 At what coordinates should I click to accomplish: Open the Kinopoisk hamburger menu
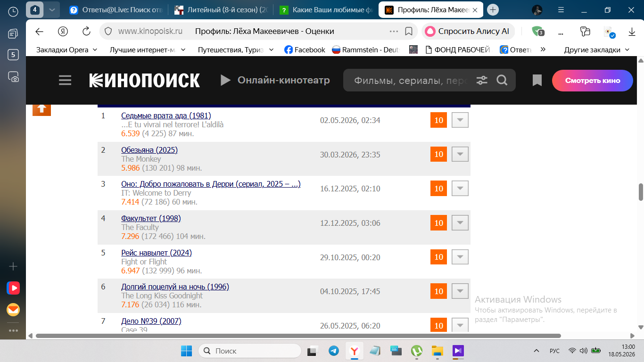tap(65, 81)
